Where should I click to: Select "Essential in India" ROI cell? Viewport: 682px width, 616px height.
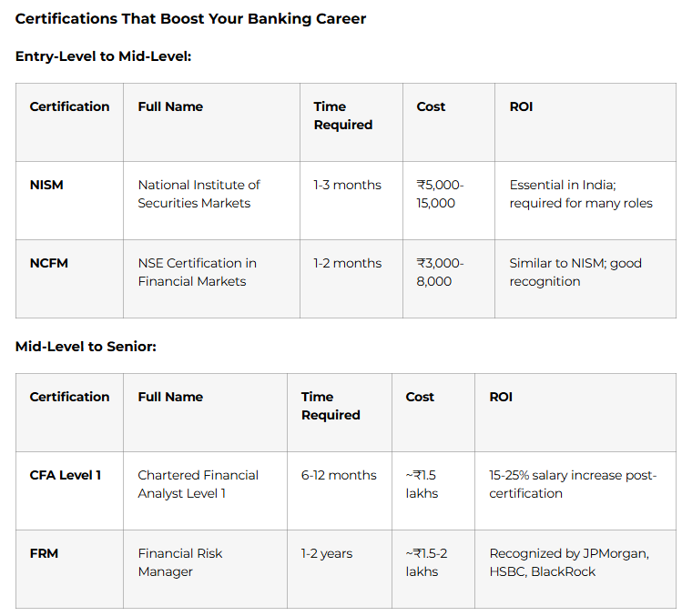click(581, 194)
